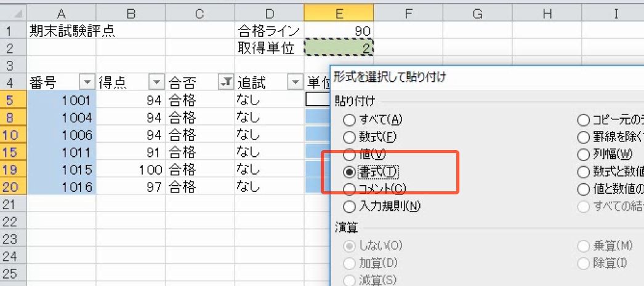Select column I header
644x286 pixels.
613,14
